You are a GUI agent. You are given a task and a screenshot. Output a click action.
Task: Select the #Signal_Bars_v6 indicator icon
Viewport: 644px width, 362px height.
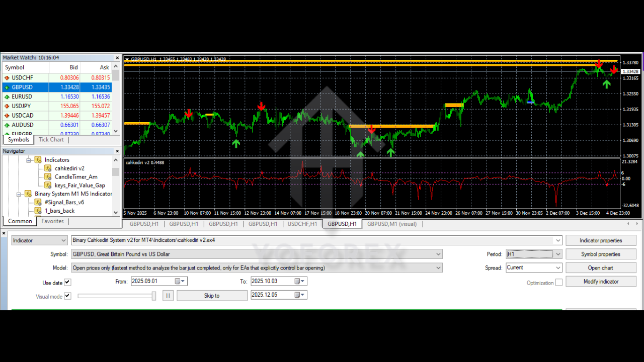point(38,202)
